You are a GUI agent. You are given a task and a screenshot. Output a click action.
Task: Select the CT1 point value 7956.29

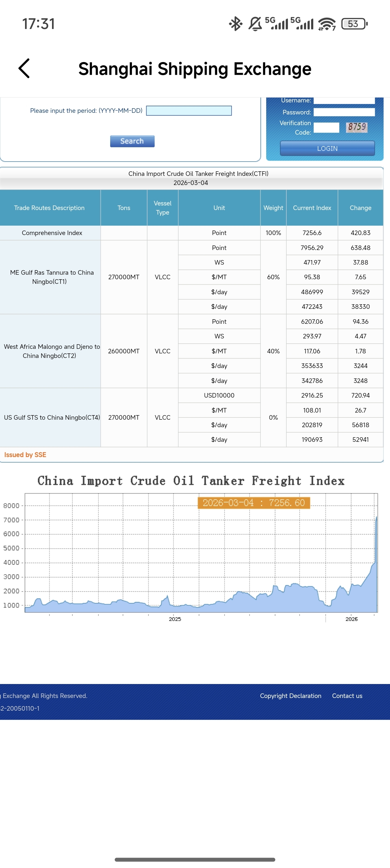coord(312,248)
